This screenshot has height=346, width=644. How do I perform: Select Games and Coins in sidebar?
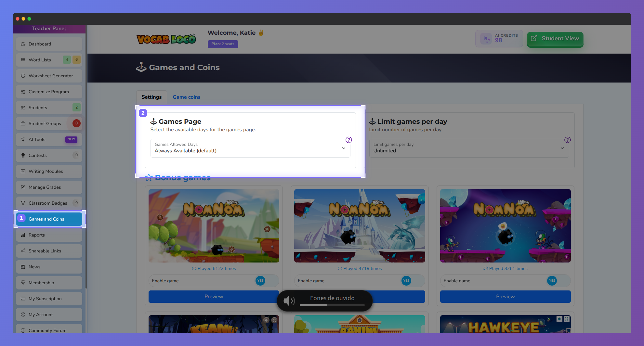pyautogui.click(x=49, y=219)
